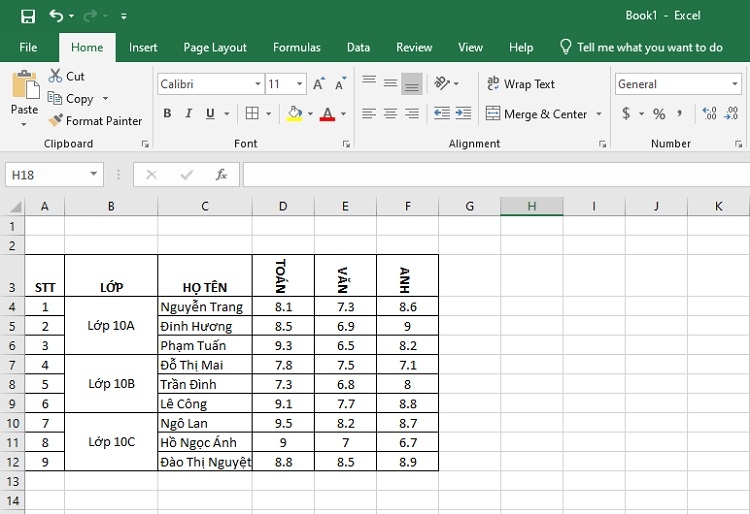750x514 pixels.
Task: Customize the Quick Access Toolbar
Action: 123,16
